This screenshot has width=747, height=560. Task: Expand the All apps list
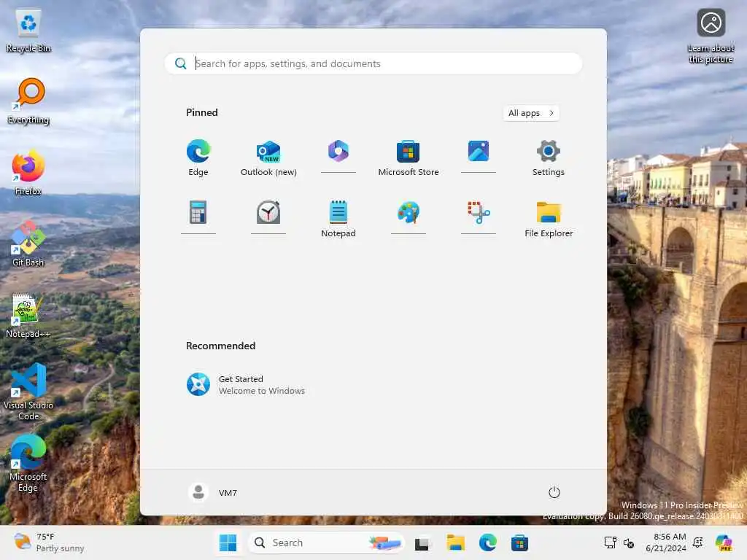click(x=531, y=113)
